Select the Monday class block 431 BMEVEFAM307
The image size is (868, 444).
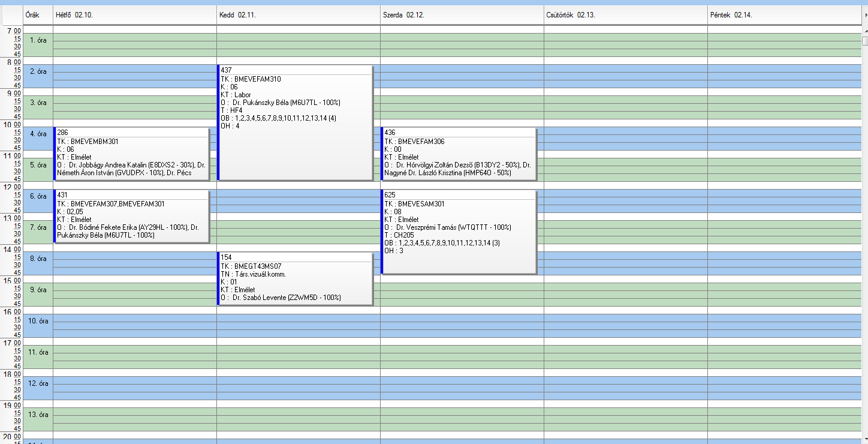(131, 216)
